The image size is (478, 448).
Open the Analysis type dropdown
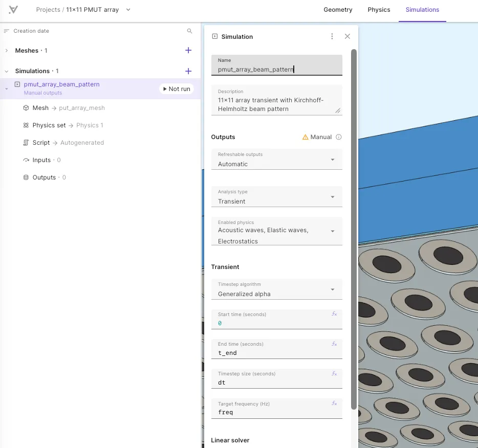point(276,197)
